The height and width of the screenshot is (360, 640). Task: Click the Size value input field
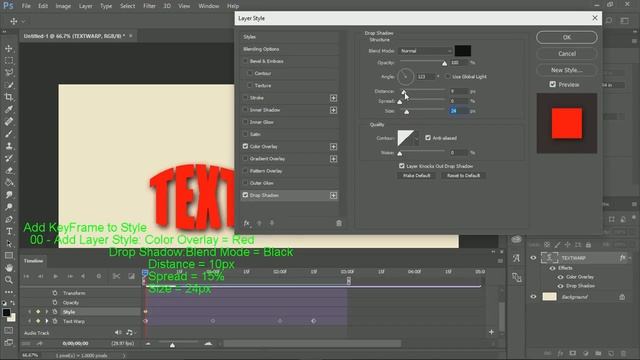click(458, 111)
